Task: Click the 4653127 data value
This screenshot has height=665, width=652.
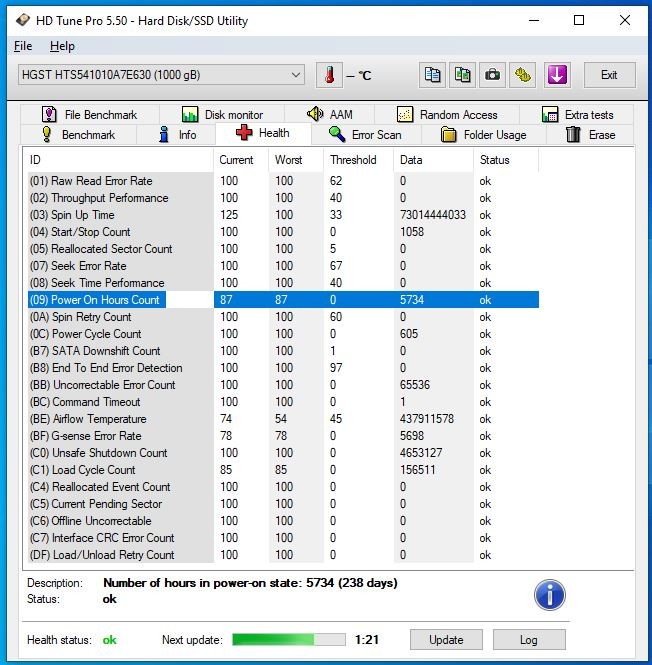Action: [x=420, y=453]
